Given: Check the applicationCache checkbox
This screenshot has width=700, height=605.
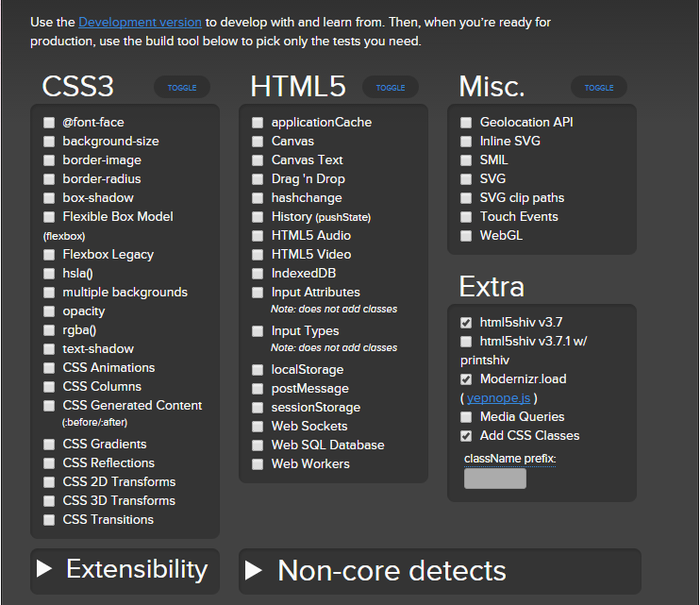Looking at the screenshot, I should coord(258,123).
